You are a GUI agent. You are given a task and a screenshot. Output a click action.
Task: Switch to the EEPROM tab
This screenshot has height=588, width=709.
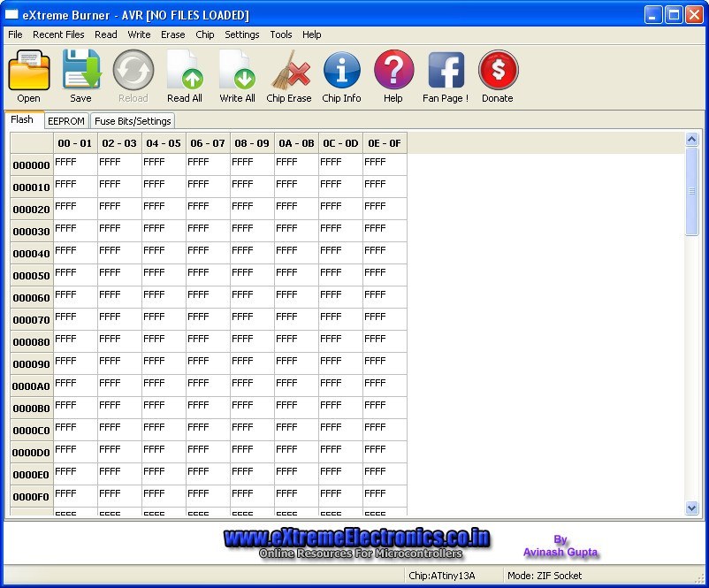[x=66, y=121]
